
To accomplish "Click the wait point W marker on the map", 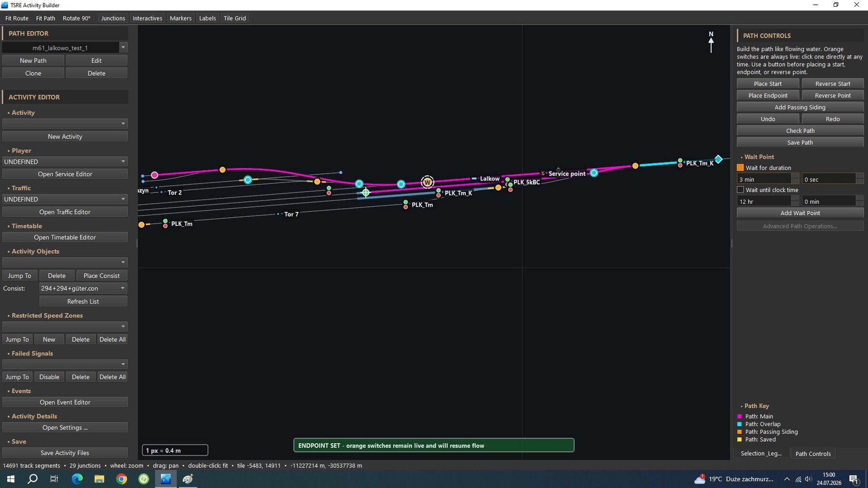I will 428,182.
